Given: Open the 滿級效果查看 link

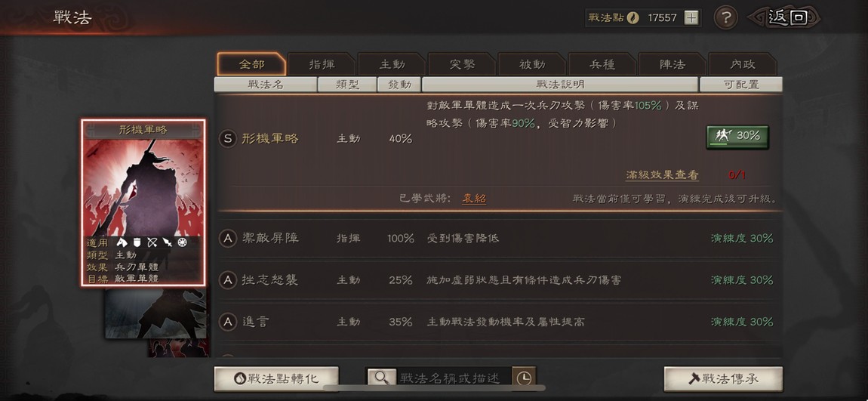Looking at the screenshot, I should [662, 175].
